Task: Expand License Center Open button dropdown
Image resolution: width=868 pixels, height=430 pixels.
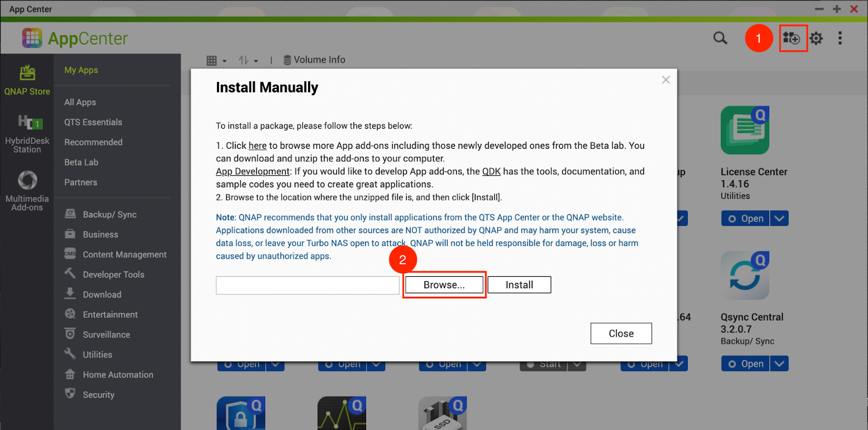Action: pos(780,218)
